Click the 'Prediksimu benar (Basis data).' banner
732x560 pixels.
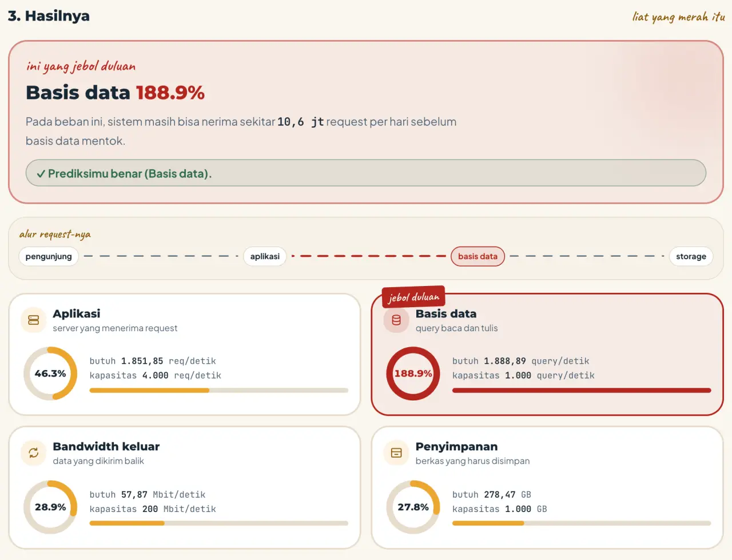pos(366,173)
